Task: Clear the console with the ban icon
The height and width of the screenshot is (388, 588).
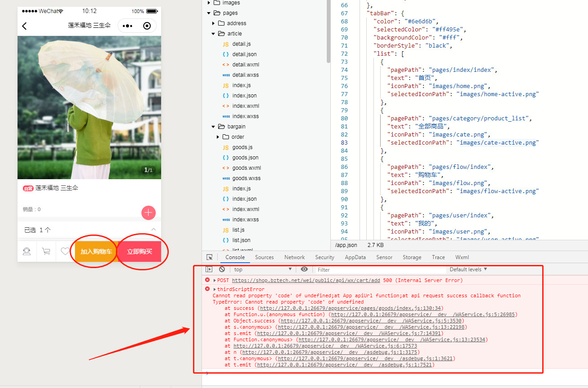Action: pyautogui.click(x=222, y=269)
